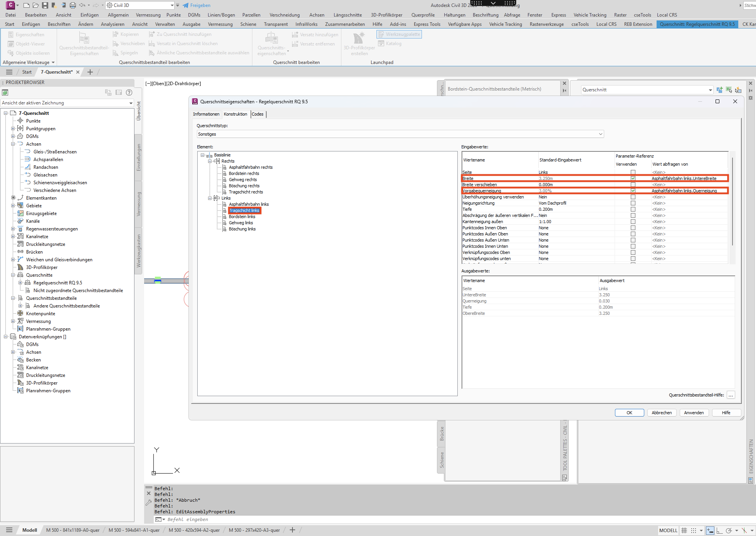Uncheck Verwenden checkbox for Vorgabequerneigung row

[633, 191]
